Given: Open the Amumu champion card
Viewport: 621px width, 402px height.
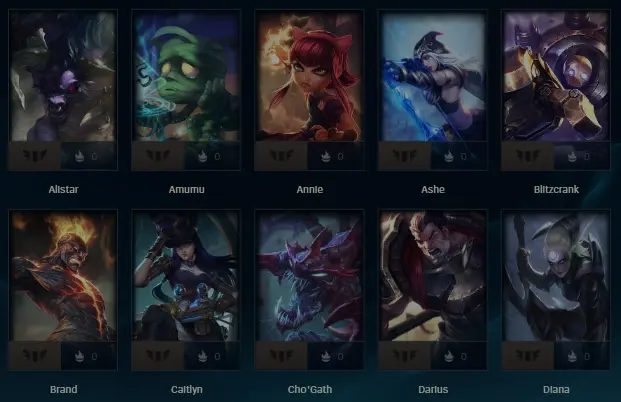Looking at the screenshot, I should pyautogui.click(x=186, y=76).
